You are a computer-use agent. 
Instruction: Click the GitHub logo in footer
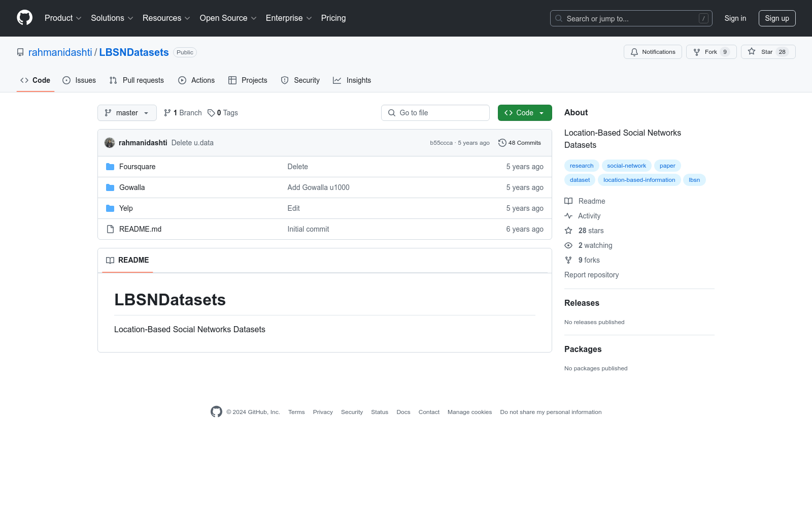click(217, 412)
